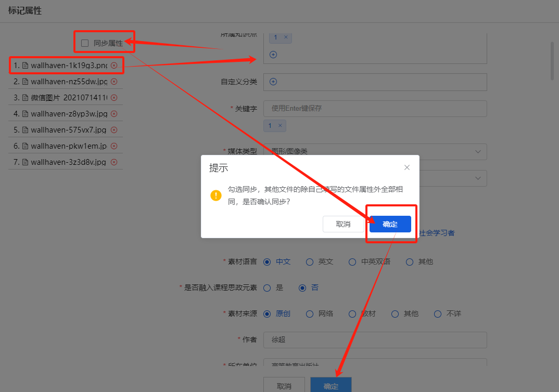Remove wallhaven-575vx7.jpg via the red circle icon
Viewport: 559px width, 392px height.
(x=114, y=130)
